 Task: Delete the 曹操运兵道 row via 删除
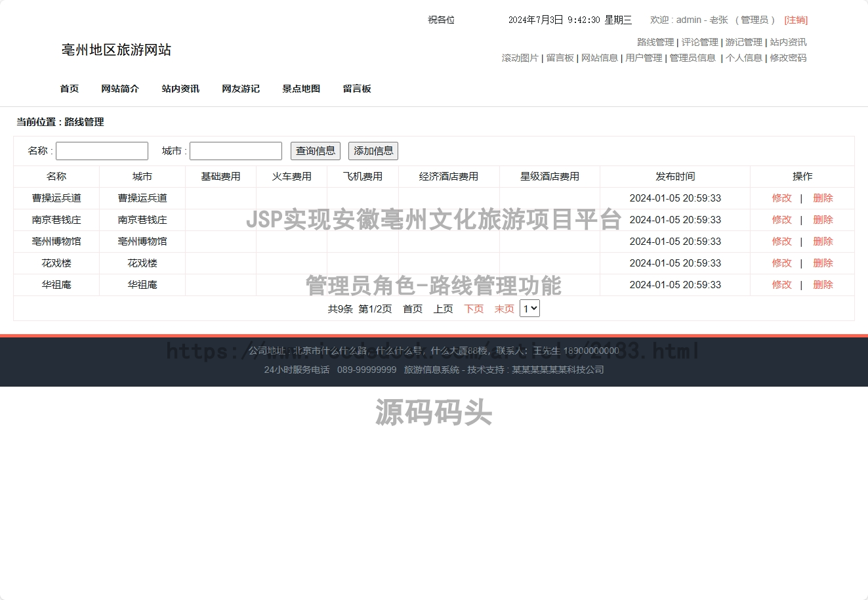(823, 198)
